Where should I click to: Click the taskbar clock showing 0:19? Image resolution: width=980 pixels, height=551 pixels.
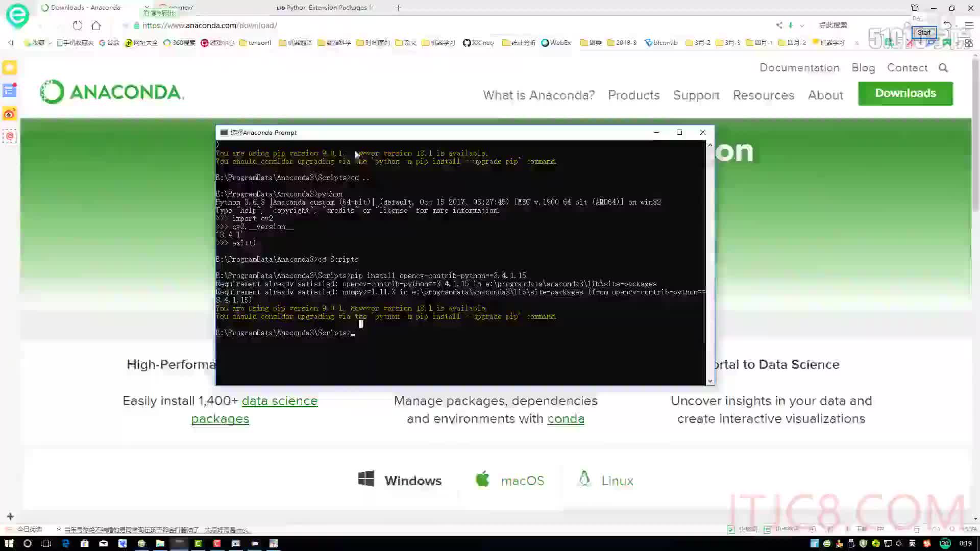[965, 543]
